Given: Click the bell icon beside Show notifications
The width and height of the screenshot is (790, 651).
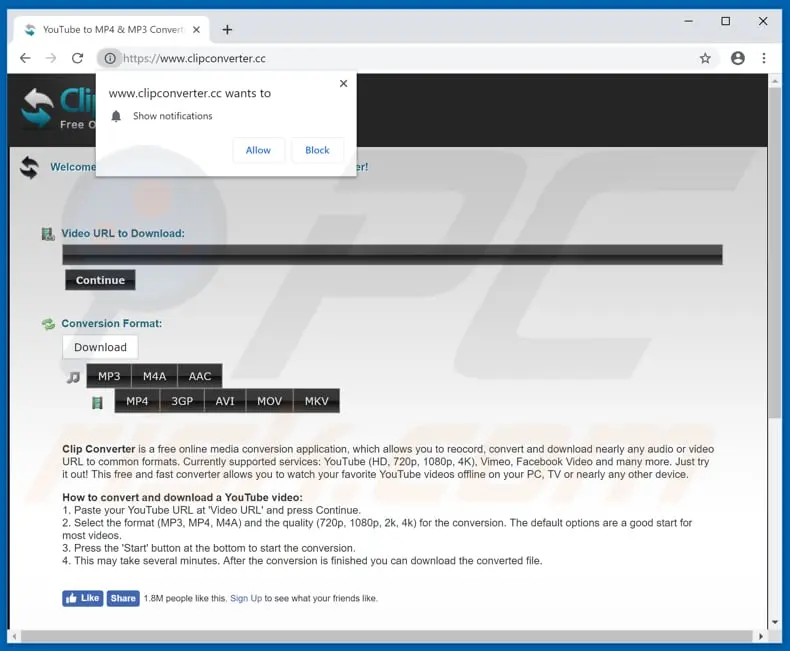Looking at the screenshot, I should 116,116.
